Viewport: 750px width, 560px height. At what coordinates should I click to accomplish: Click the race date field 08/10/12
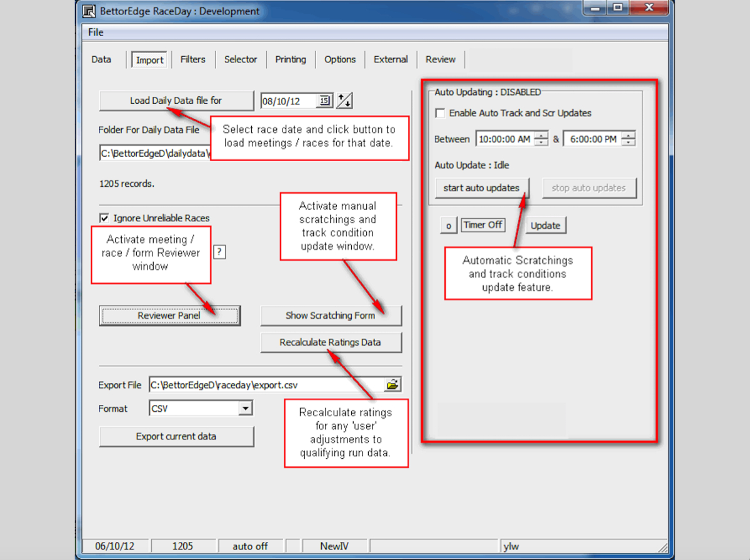(290, 101)
